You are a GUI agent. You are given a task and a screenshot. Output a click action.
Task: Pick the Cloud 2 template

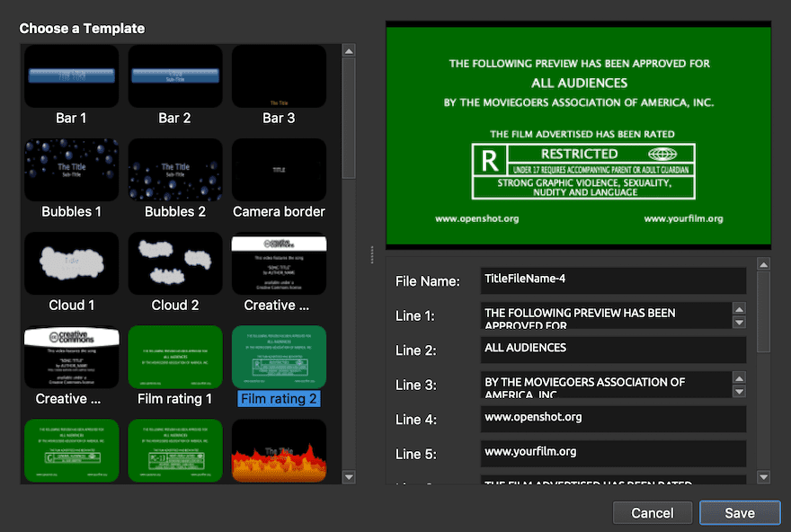[175, 263]
